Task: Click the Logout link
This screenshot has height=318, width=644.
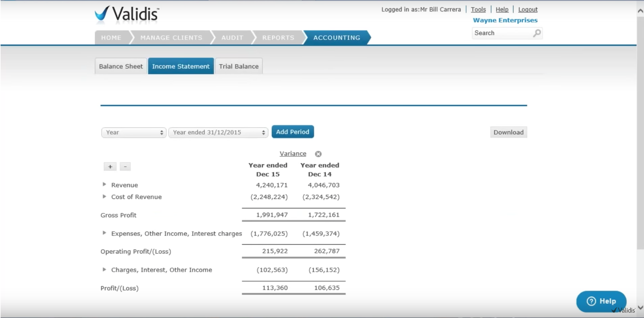Action: pos(527,10)
